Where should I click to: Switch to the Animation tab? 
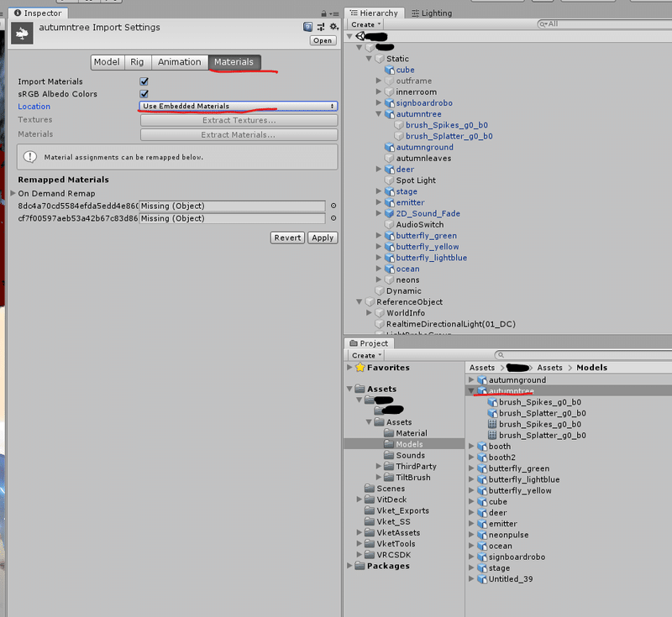tap(180, 62)
